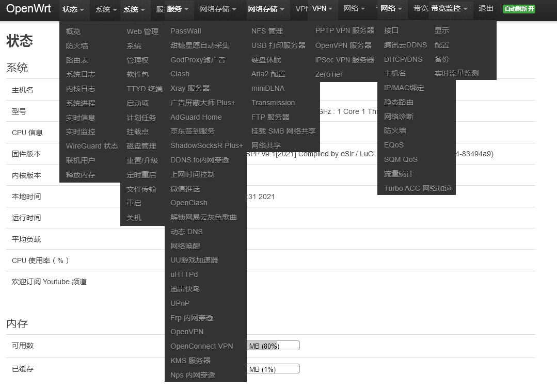This screenshot has height=392, width=557.
Task: Open 广告屏蔽大师 Plus+ entry
Action: [x=203, y=103]
